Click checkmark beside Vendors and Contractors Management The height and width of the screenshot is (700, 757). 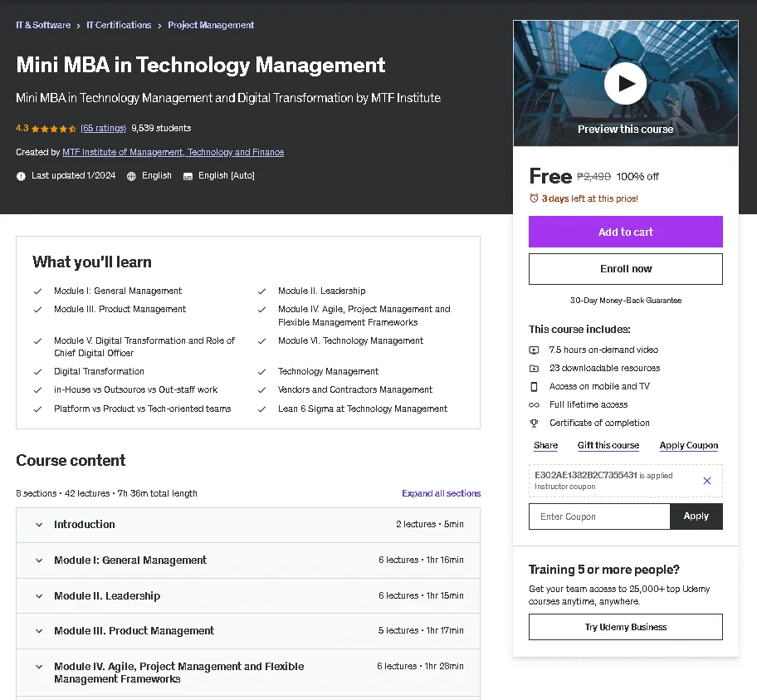coord(261,390)
